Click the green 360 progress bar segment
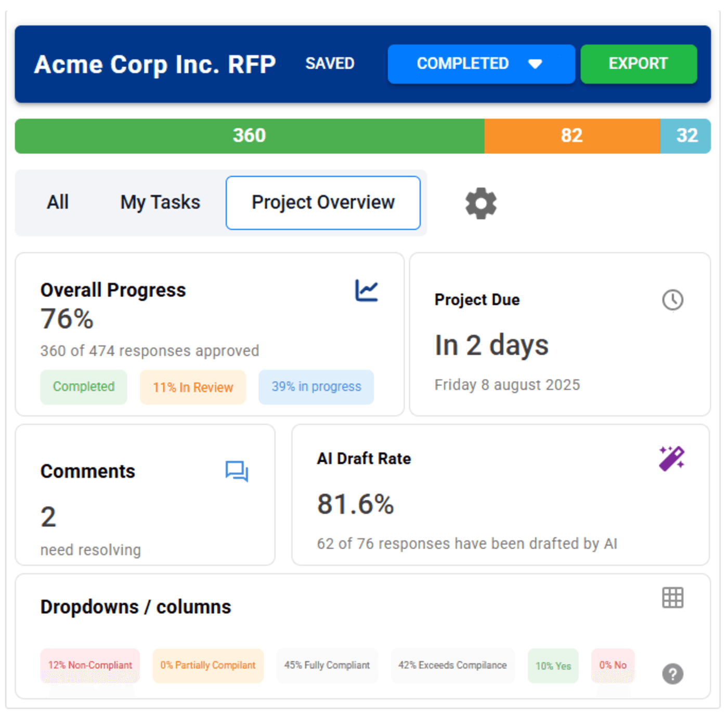The width and height of the screenshot is (728, 712). coord(249,136)
